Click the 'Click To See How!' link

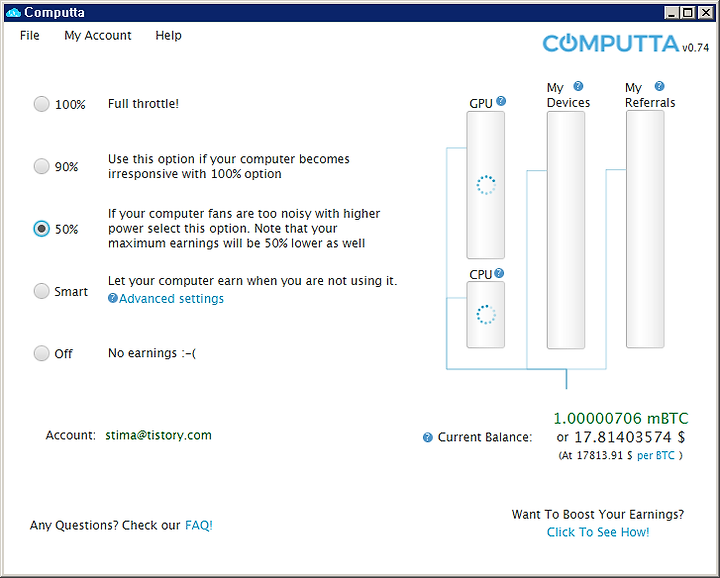tap(598, 532)
